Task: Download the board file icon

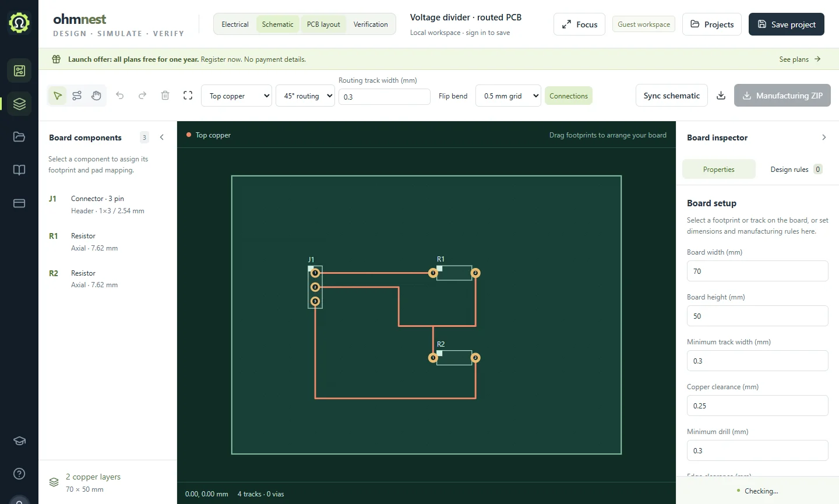Action: coord(721,96)
